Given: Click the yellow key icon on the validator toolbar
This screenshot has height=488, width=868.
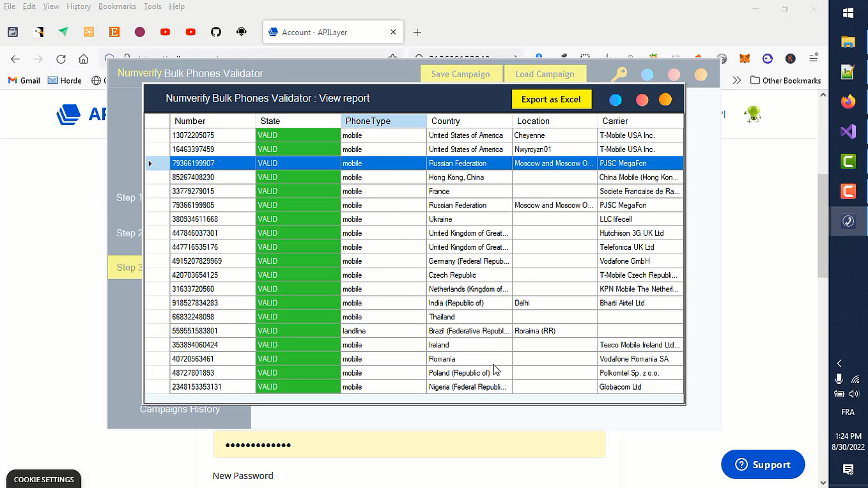Looking at the screenshot, I should tap(619, 74).
